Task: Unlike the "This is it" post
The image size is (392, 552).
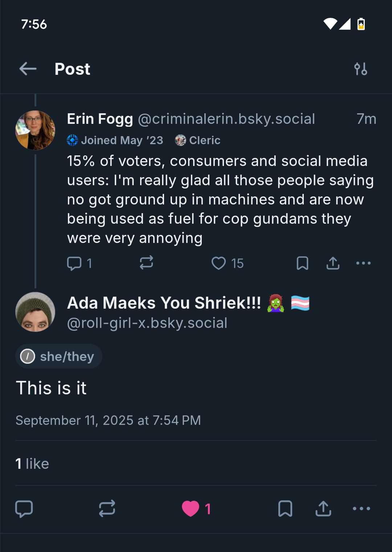Action: pos(191,508)
